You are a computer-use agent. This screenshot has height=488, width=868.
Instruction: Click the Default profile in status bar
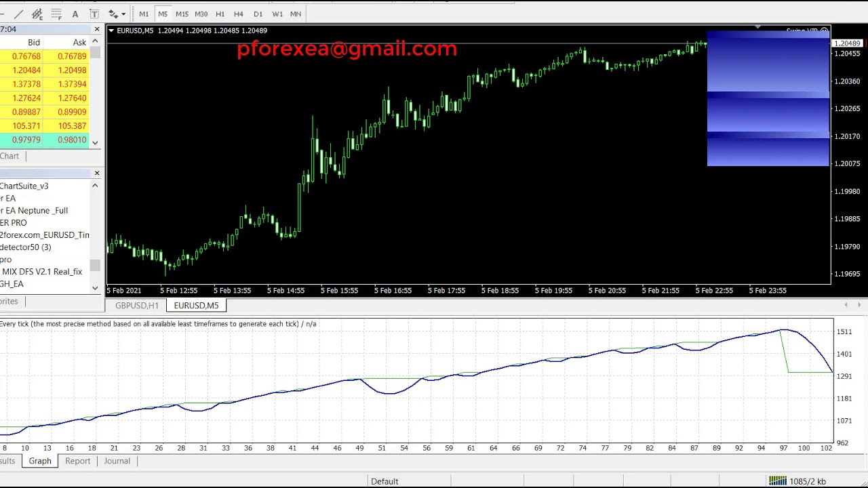click(384, 481)
